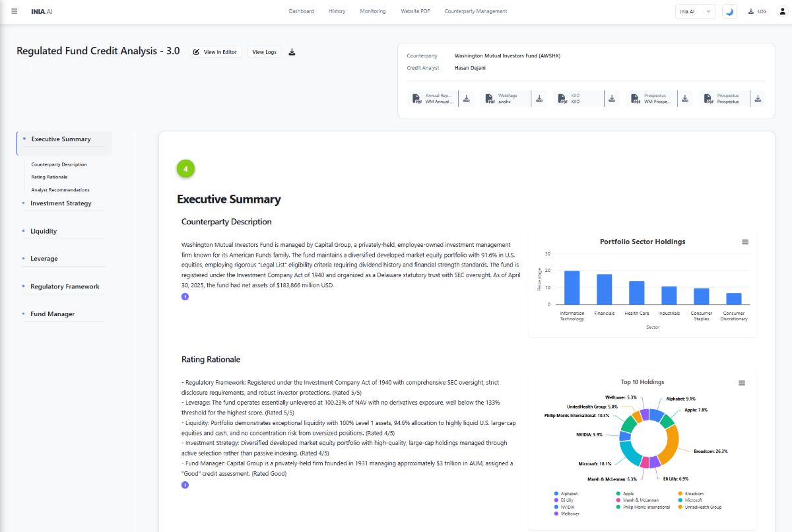The height and width of the screenshot is (532, 792).
Task: Navigate to Counterparty Management
Action: click(x=476, y=11)
